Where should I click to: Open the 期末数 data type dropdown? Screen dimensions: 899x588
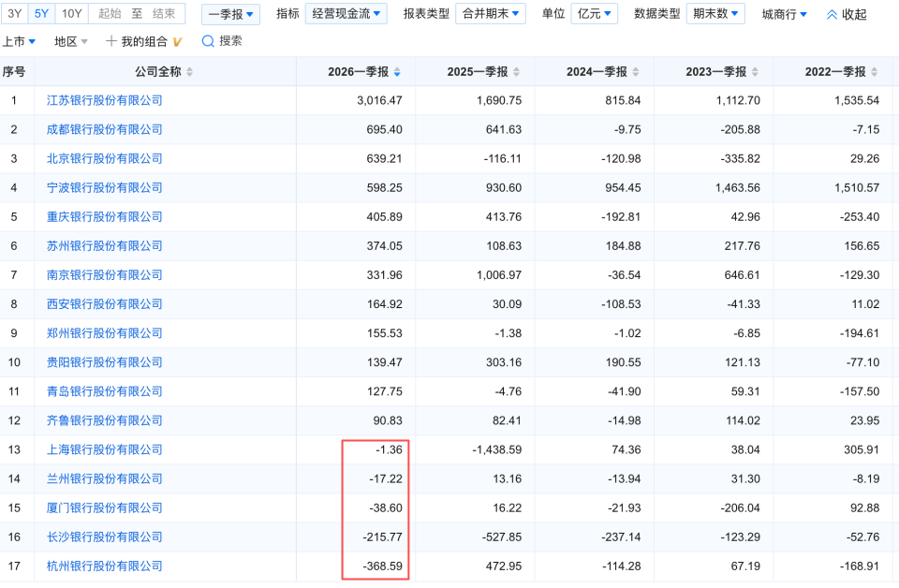715,14
